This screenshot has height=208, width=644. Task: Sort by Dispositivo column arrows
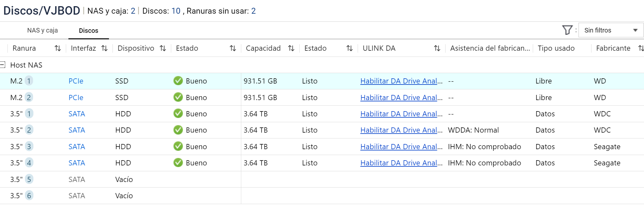tap(163, 48)
